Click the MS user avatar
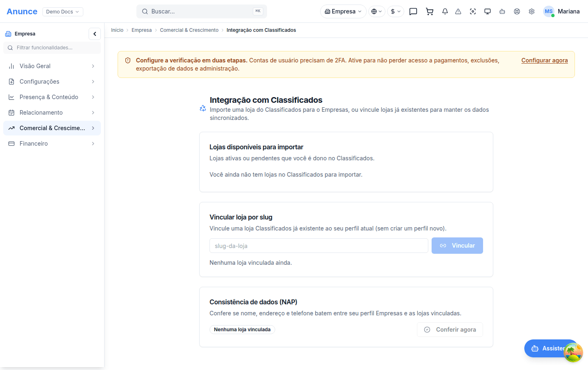 coord(549,11)
